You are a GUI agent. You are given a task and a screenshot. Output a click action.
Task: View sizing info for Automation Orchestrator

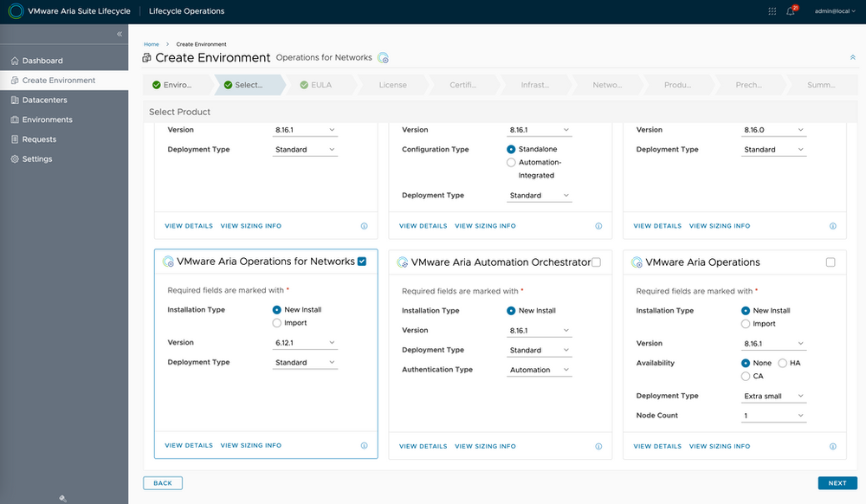(x=485, y=447)
